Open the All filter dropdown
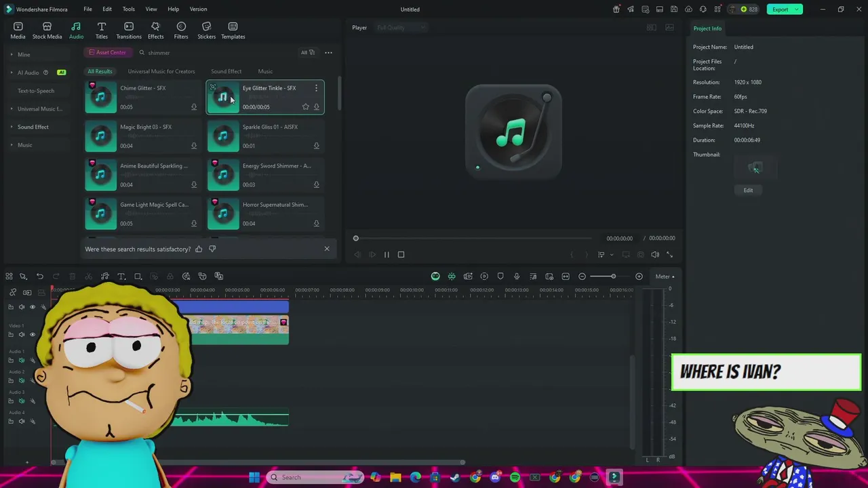The height and width of the screenshot is (488, 868). [x=308, y=52]
